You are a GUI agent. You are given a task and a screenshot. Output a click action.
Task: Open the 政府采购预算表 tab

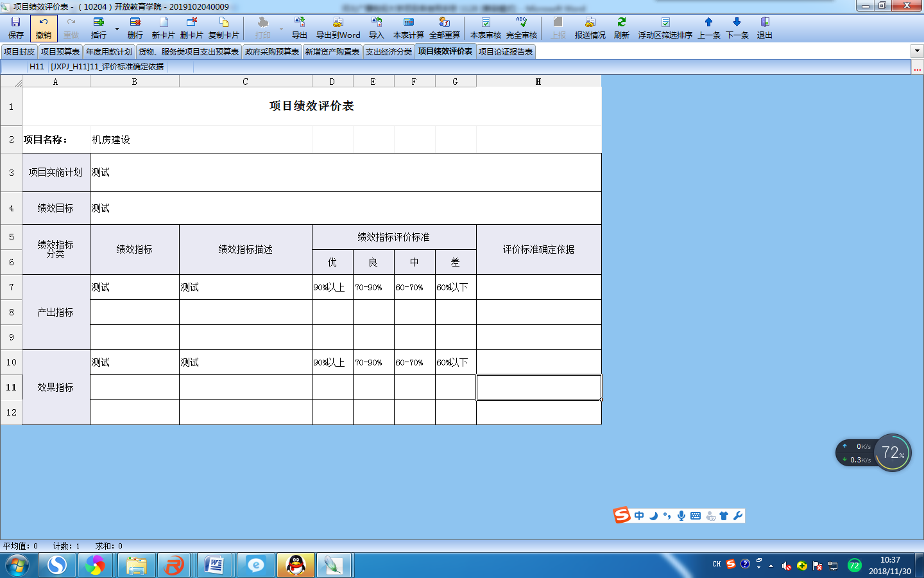pyautogui.click(x=272, y=52)
